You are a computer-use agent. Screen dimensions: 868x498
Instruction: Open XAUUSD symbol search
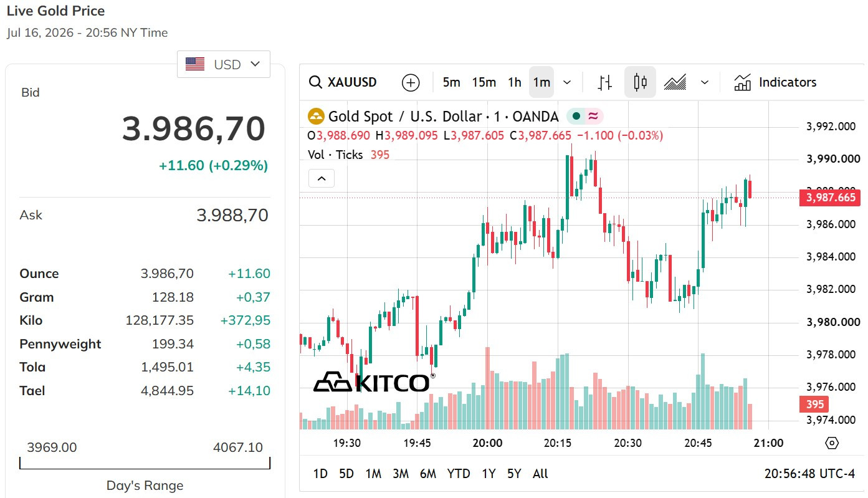[343, 82]
